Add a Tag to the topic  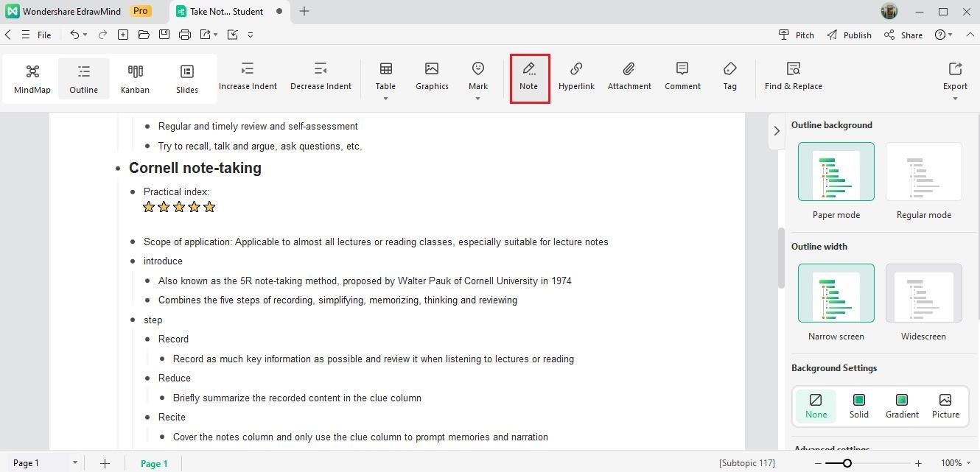pos(729,77)
